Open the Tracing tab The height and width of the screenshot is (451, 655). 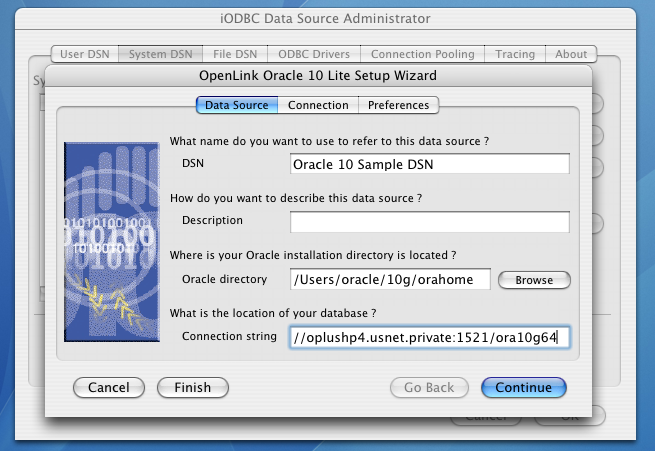[515, 54]
